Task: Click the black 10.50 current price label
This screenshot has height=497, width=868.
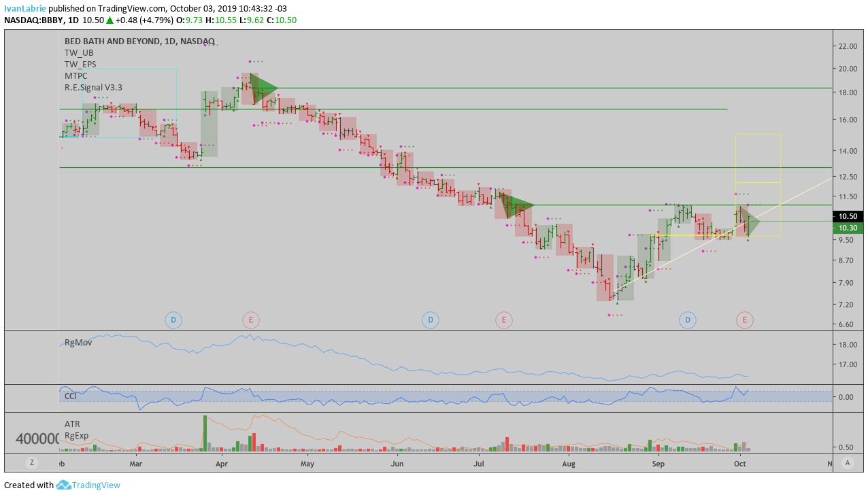Action: tap(848, 216)
